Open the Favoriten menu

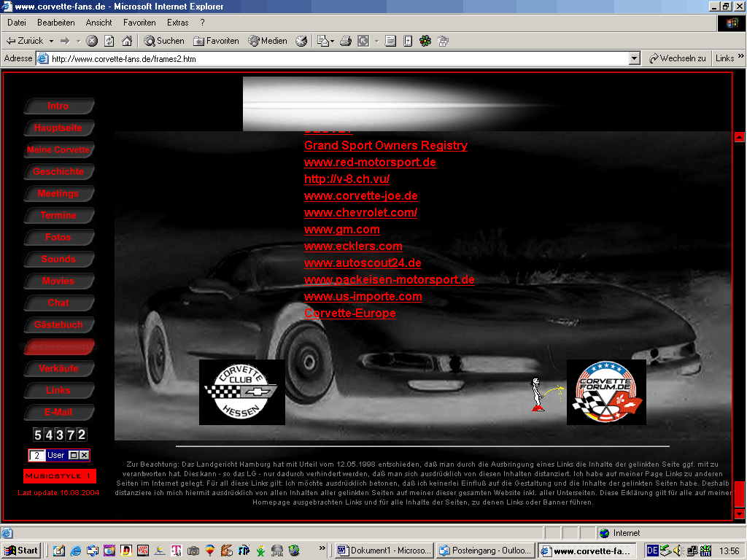point(139,23)
